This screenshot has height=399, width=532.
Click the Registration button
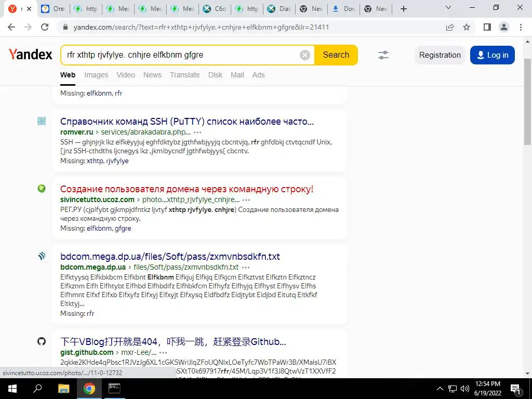coord(440,55)
